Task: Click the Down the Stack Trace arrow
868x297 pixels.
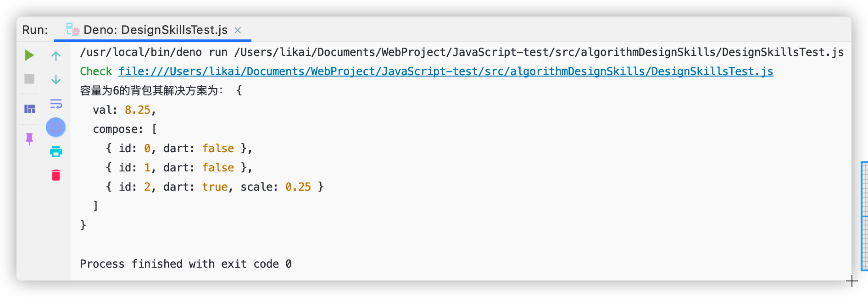Action: [x=56, y=79]
